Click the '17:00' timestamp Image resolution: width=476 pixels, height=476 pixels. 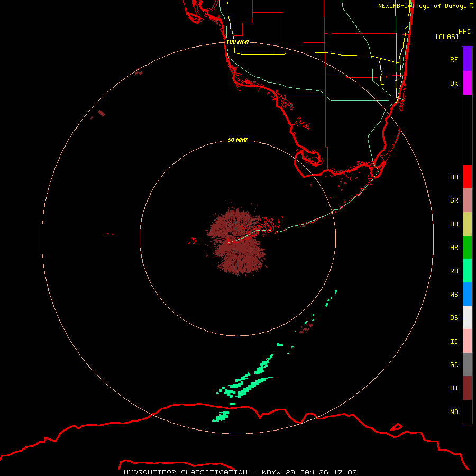pos(344,472)
